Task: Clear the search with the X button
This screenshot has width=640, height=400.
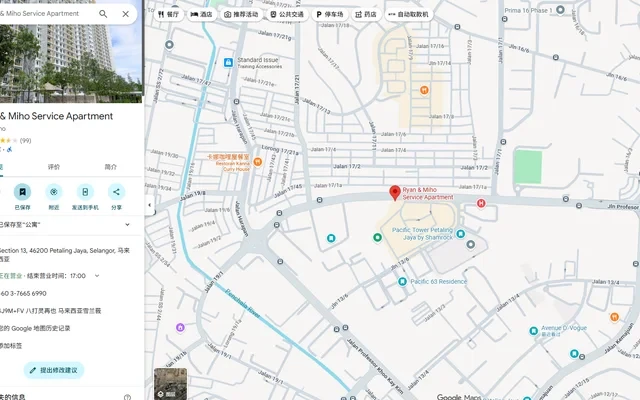Action: [126, 14]
